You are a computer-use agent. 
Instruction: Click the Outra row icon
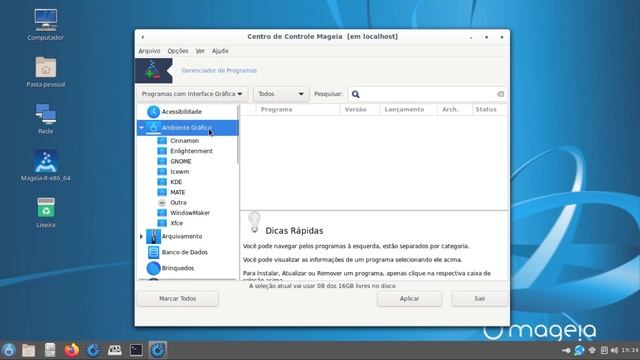pyautogui.click(x=162, y=203)
